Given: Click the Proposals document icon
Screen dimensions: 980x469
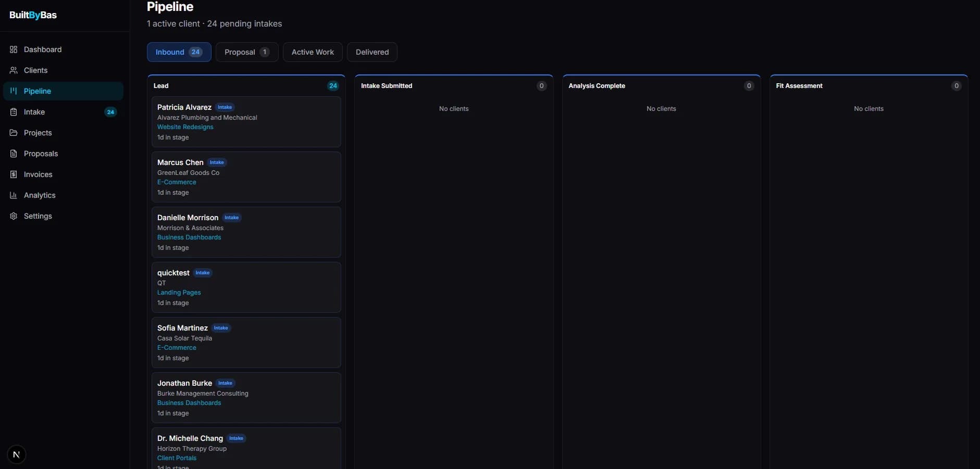Looking at the screenshot, I should pos(14,154).
